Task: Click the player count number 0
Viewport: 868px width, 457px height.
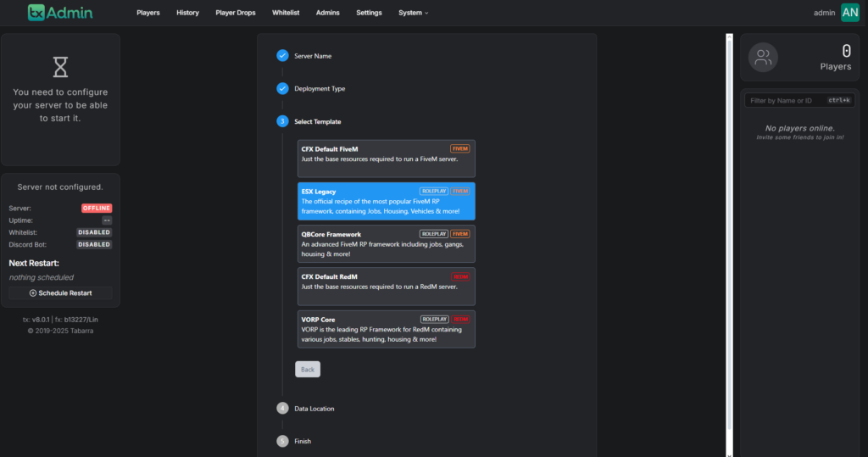Action: (x=846, y=51)
